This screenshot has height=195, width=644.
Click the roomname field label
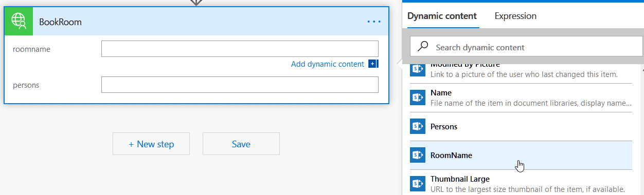(x=31, y=49)
